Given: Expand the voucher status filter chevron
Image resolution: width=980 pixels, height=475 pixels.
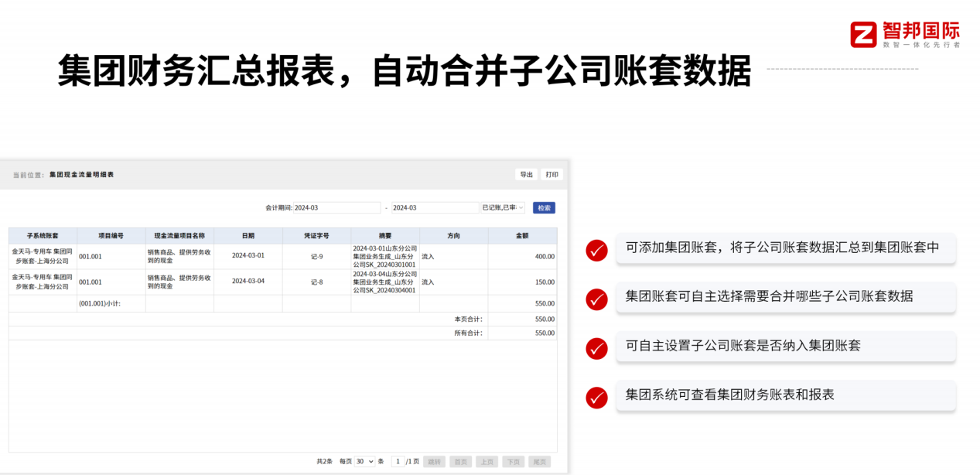Looking at the screenshot, I should [x=521, y=207].
